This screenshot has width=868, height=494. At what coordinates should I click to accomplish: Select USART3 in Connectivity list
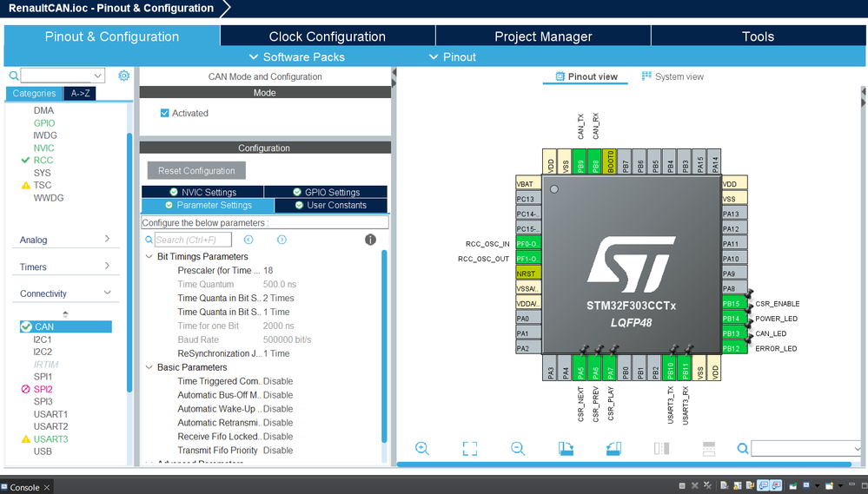[51, 438]
